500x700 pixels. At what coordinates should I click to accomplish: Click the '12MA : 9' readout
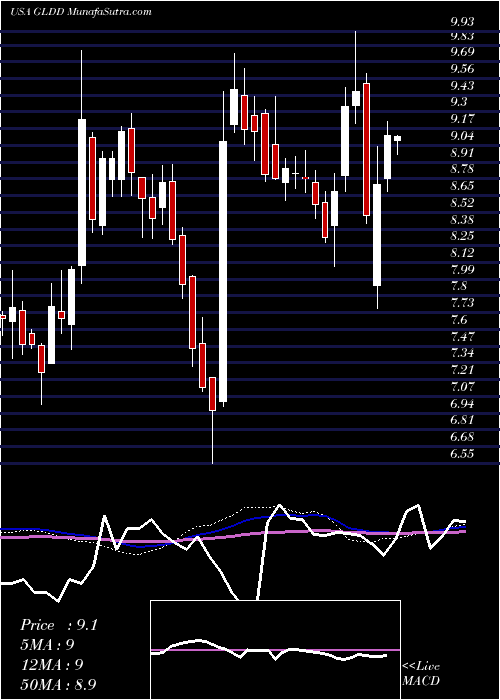tap(51, 665)
